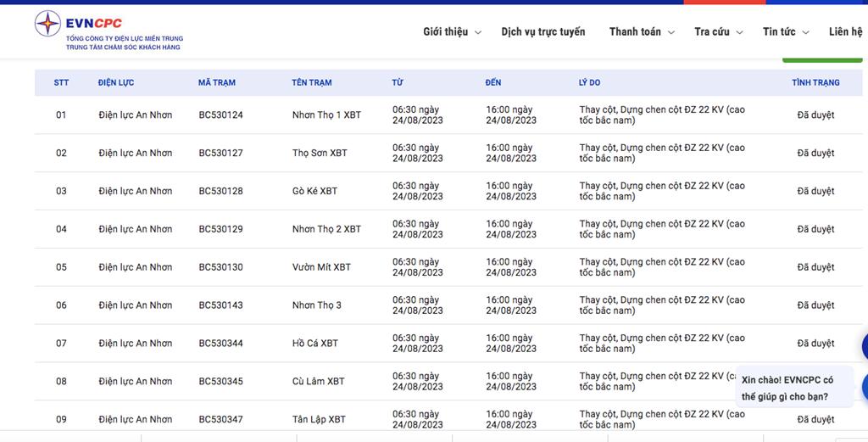Select the Gò Ké XBT row
The height and width of the screenshot is (442, 868).
click(x=448, y=191)
